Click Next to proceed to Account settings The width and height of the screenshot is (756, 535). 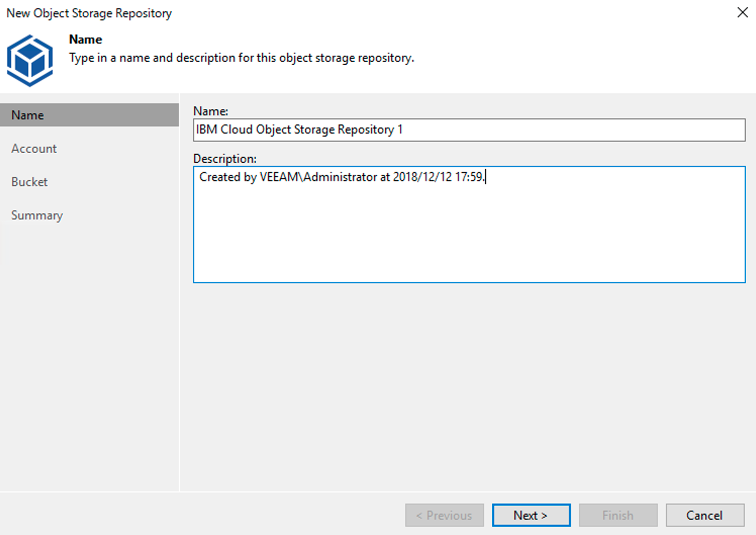coord(531,515)
